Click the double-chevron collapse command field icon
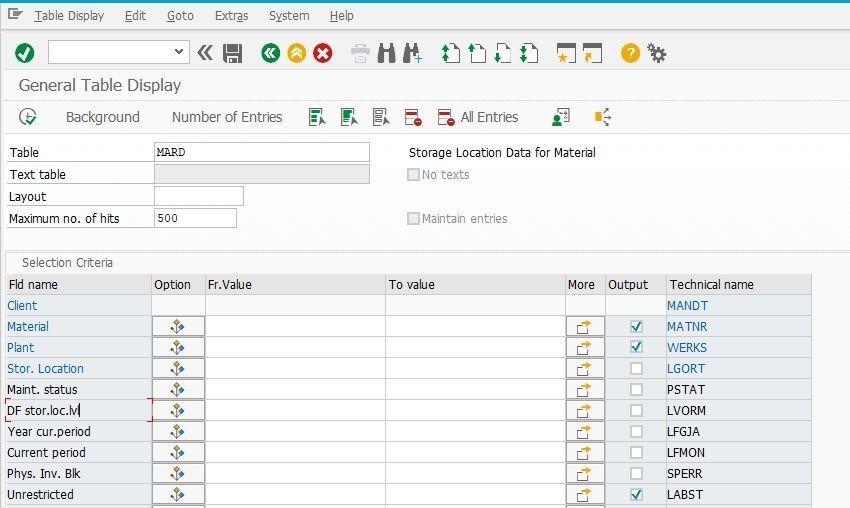The width and height of the screenshot is (850, 508). point(205,53)
